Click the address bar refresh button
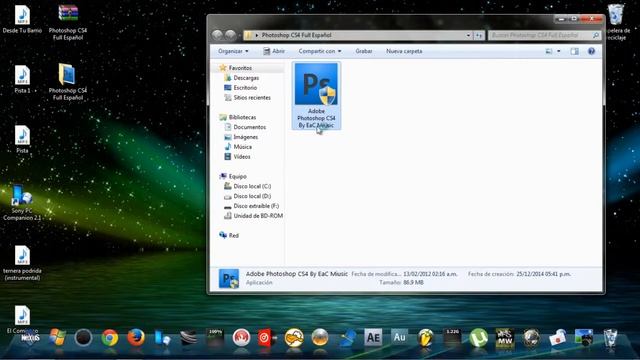 tap(479, 35)
